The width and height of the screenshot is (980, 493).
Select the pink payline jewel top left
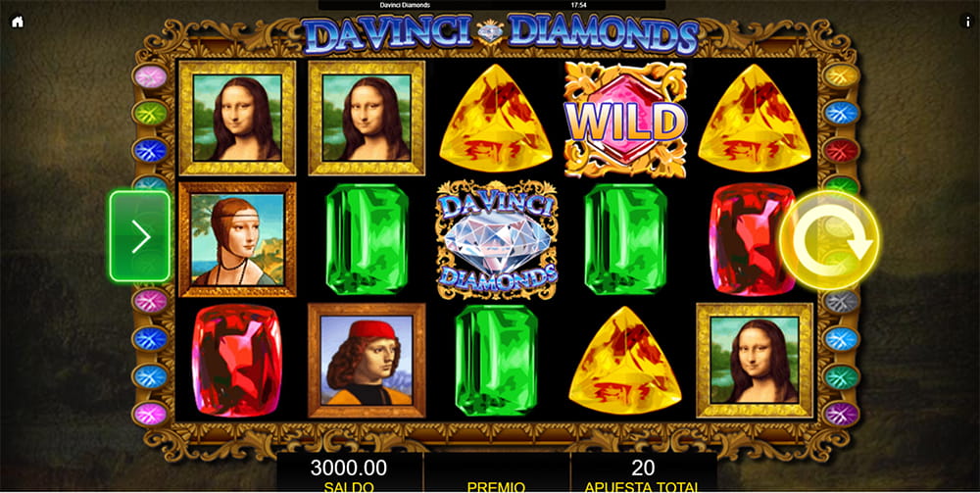151,76
